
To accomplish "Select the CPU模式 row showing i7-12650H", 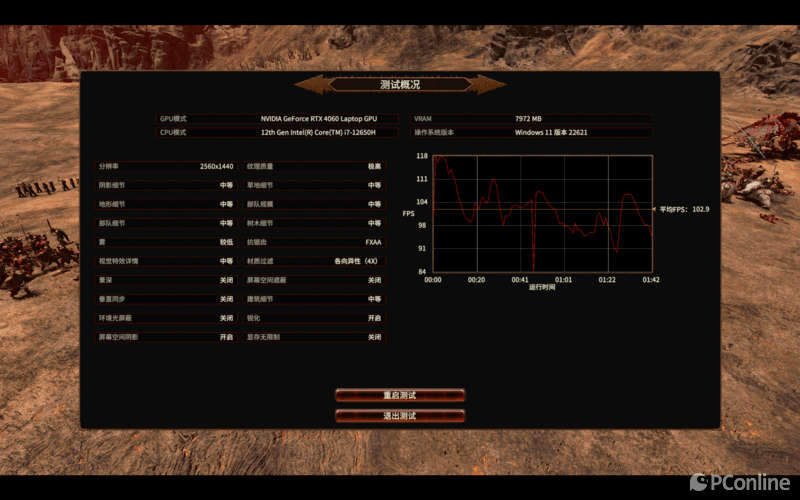I will 277,132.
